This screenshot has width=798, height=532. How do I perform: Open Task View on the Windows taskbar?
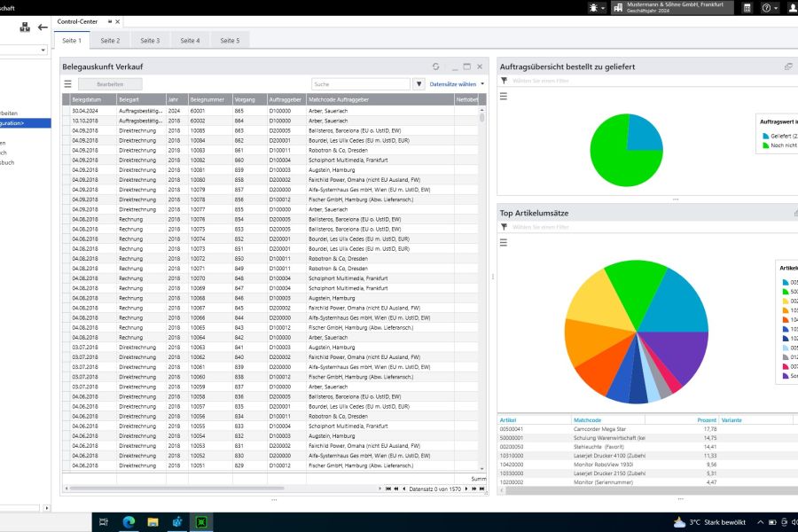[104, 522]
